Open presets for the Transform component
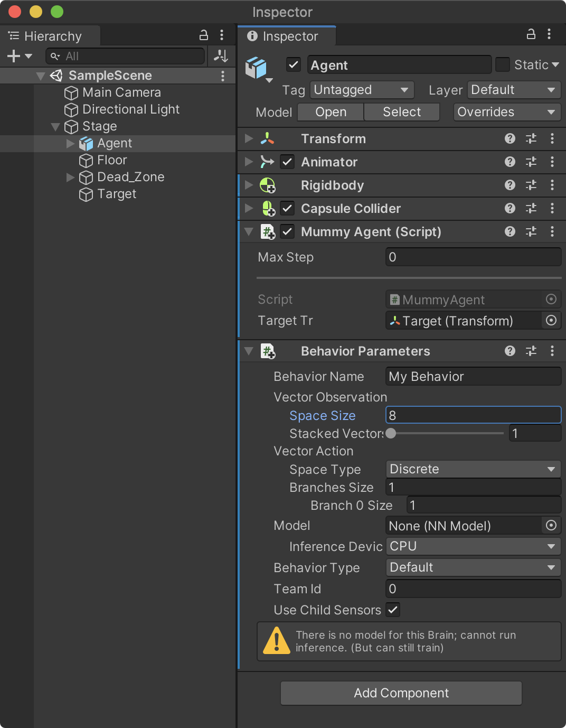Viewport: 566px width, 728px height. (531, 138)
